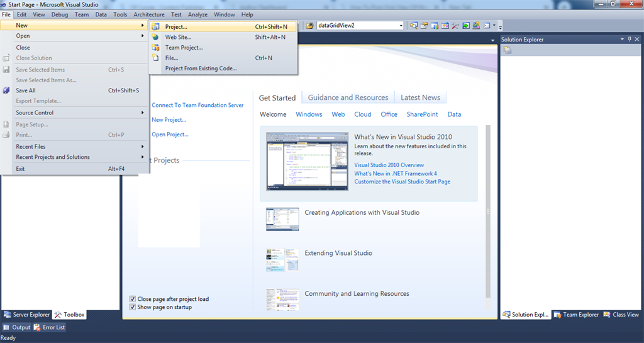Open the Toolbox via hammer-wrench toolbar icon
The image size is (644, 343).
pyautogui.click(x=455, y=25)
